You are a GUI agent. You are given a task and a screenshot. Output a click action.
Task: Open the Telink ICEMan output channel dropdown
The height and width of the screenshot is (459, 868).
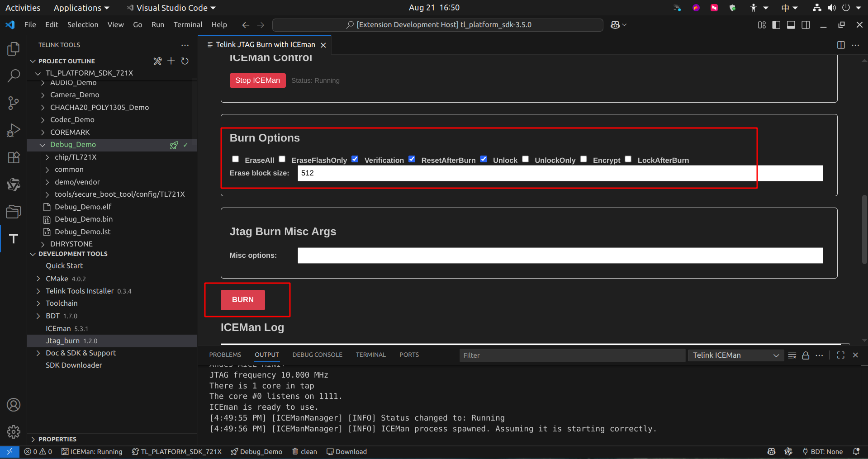point(735,355)
